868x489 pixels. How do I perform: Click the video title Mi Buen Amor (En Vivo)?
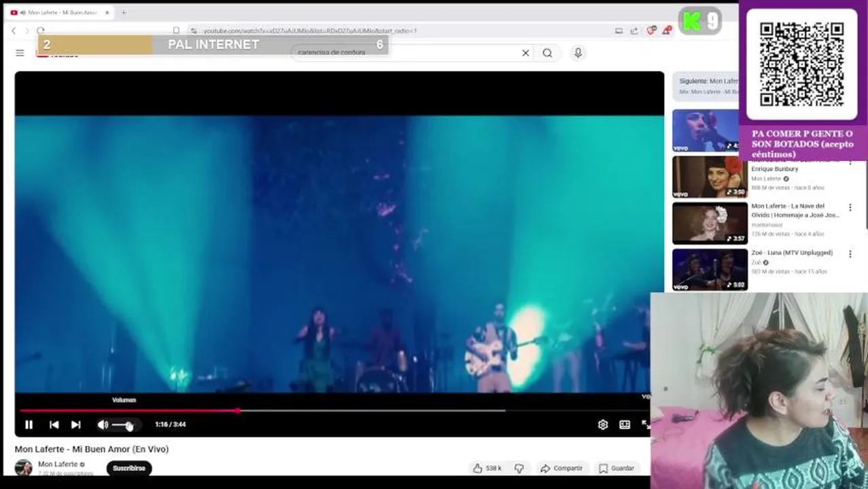[x=92, y=449]
